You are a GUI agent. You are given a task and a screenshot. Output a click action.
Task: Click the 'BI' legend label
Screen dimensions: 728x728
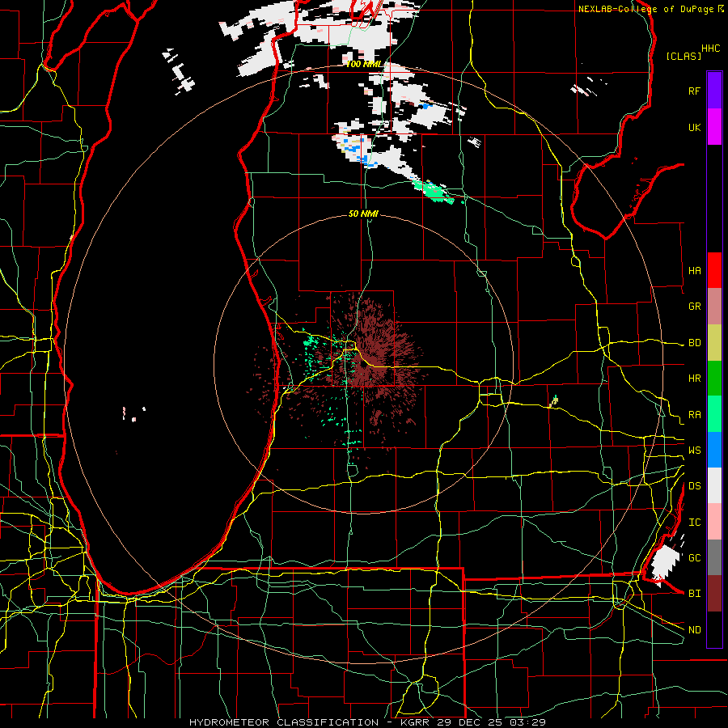(694, 594)
